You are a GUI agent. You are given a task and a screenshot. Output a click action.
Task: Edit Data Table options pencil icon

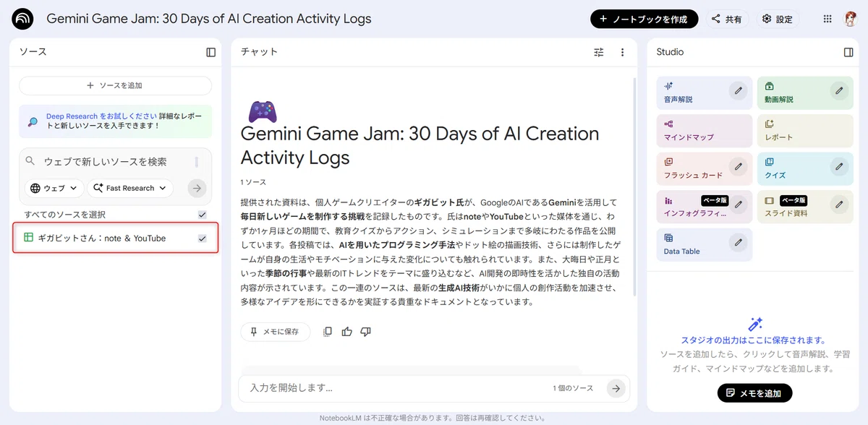[738, 242]
